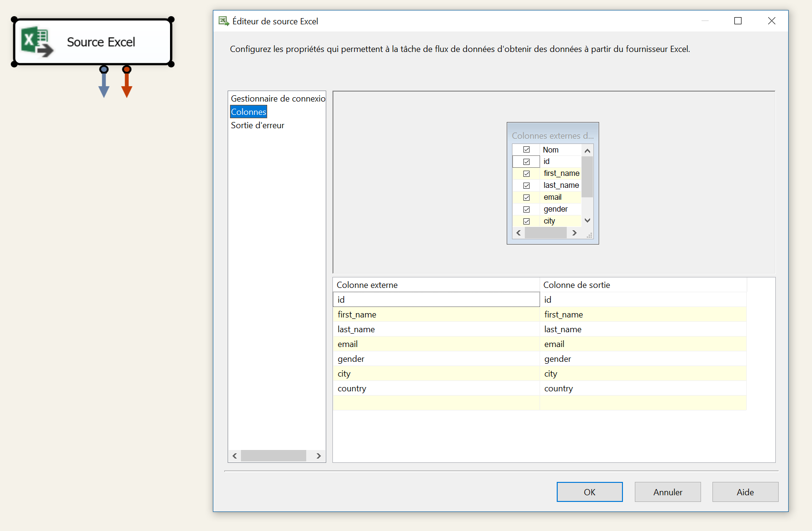812x531 pixels.
Task: Edit the email output column cell
Action: pos(643,344)
